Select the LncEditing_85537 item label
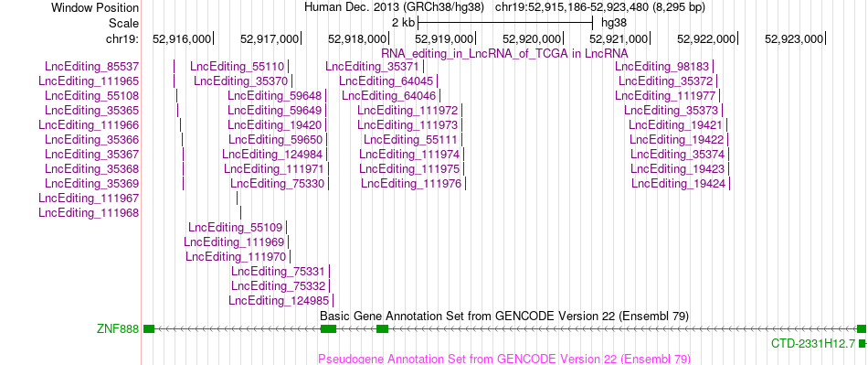Screen dimensions: 868x365 click(92, 67)
